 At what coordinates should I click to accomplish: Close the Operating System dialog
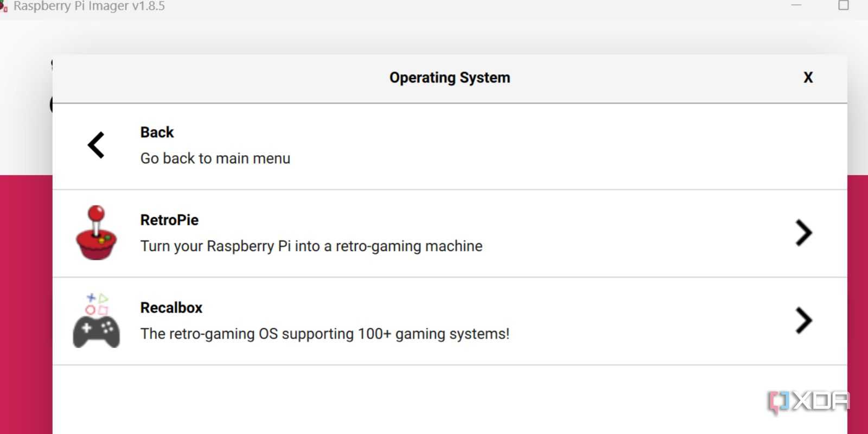click(x=808, y=78)
